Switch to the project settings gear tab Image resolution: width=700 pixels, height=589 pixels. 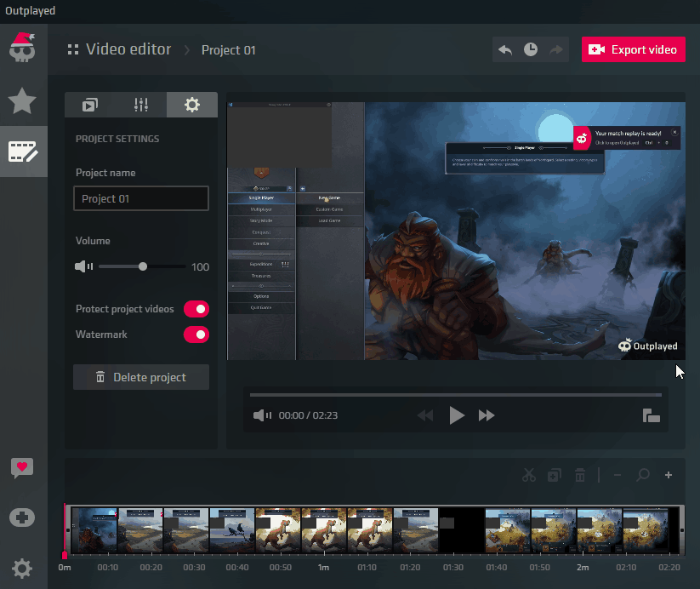click(192, 105)
